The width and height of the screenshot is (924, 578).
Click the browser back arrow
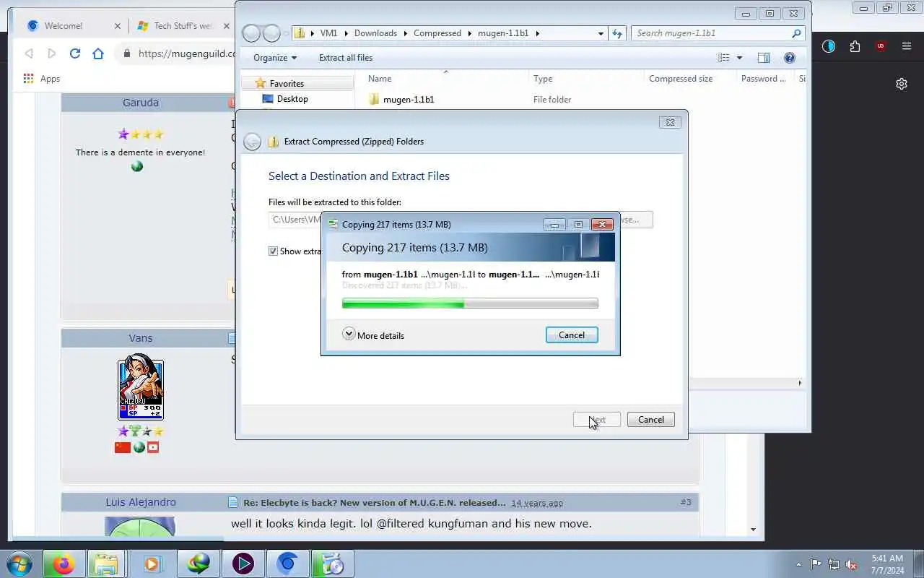point(29,53)
